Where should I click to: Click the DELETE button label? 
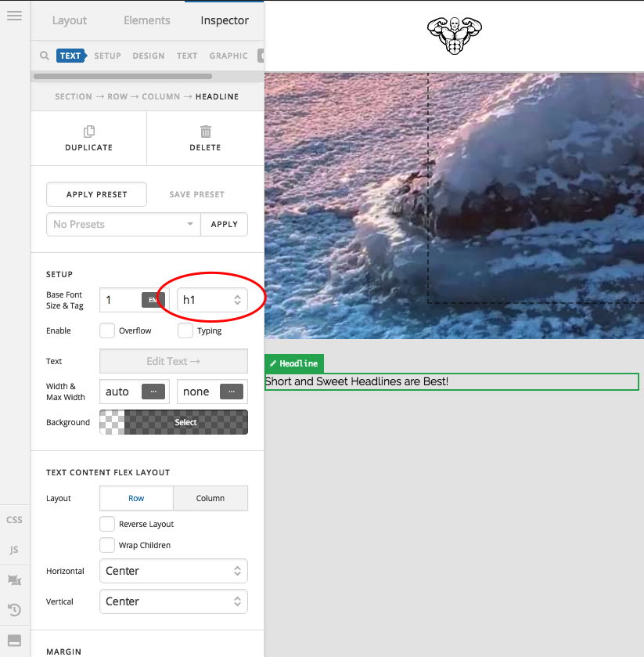pos(205,147)
